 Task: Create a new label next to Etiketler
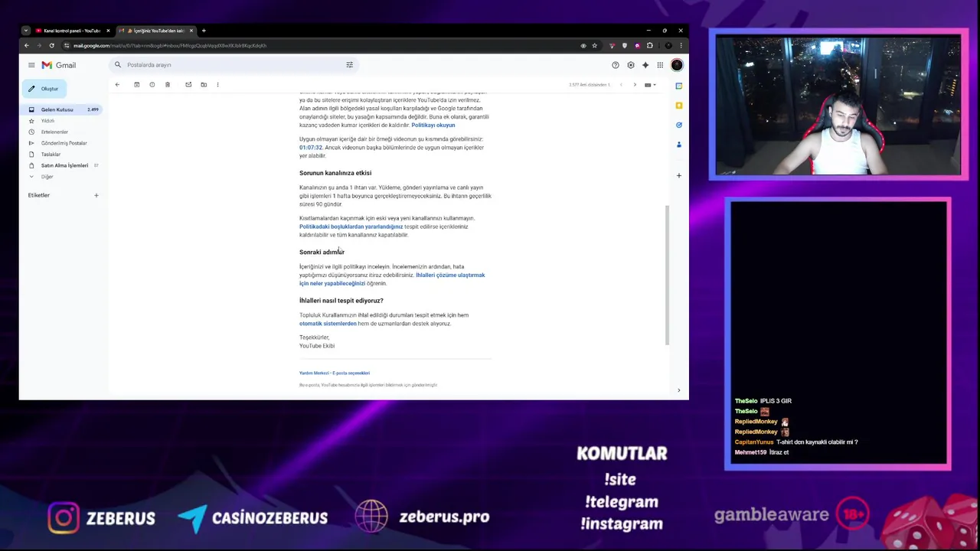pyautogui.click(x=96, y=195)
